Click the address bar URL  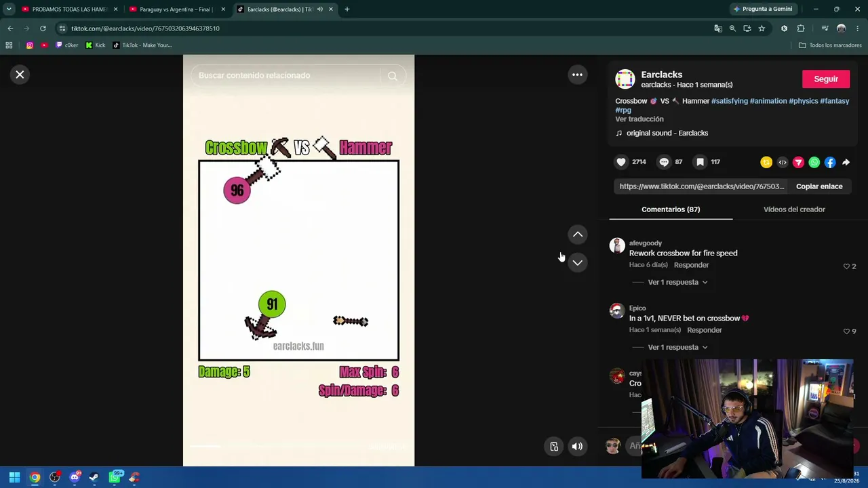pyautogui.click(x=145, y=28)
